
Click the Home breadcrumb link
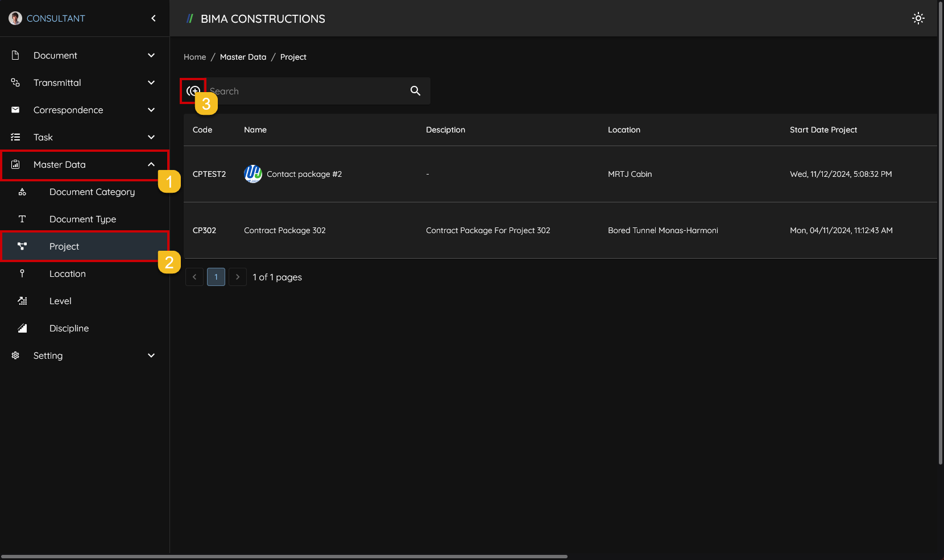click(194, 57)
